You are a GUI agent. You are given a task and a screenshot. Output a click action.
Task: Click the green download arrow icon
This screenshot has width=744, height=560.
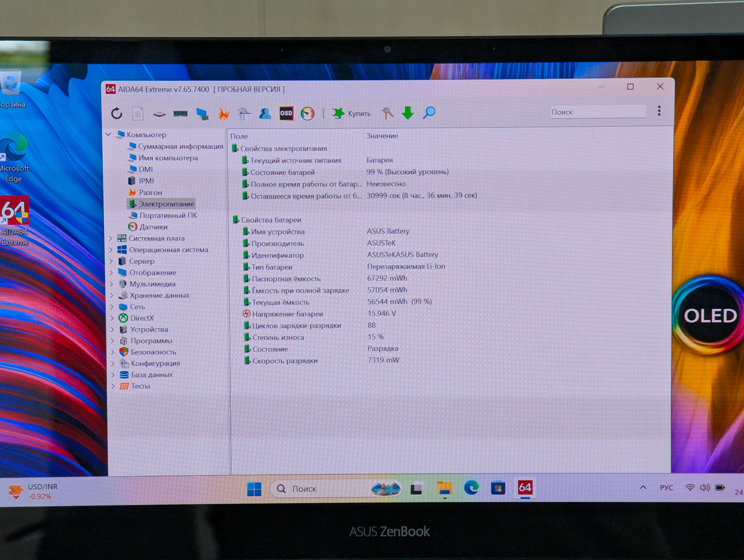tap(408, 113)
